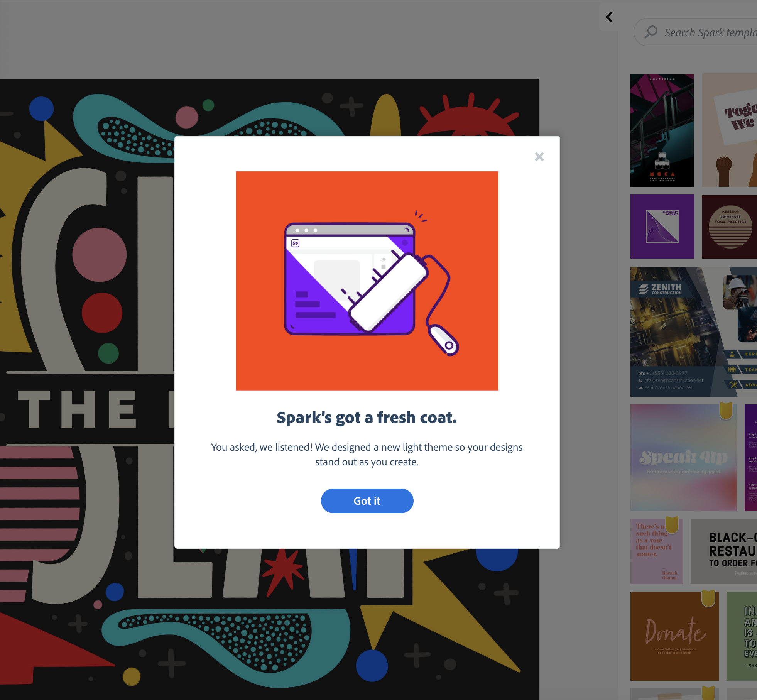Screen dimensions: 757x700
Task: Select the MOCA art museum template
Action: point(662,130)
